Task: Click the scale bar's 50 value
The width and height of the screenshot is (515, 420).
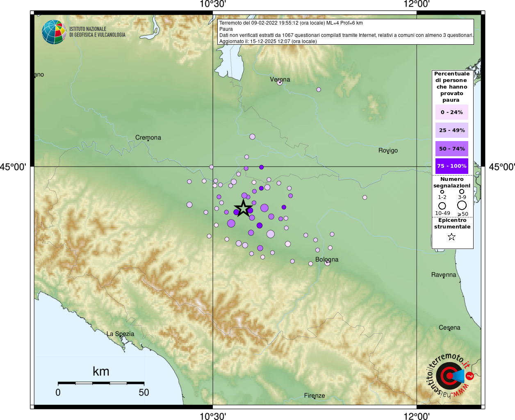Action: (144, 392)
